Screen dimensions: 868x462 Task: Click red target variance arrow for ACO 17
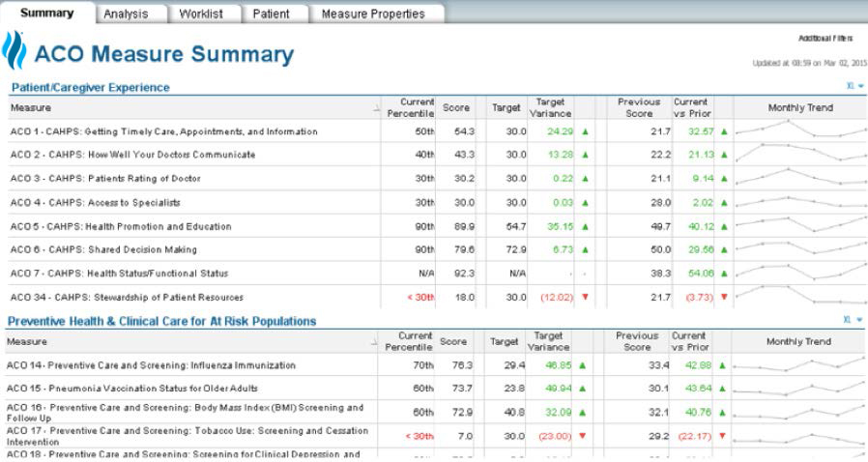(582, 436)
